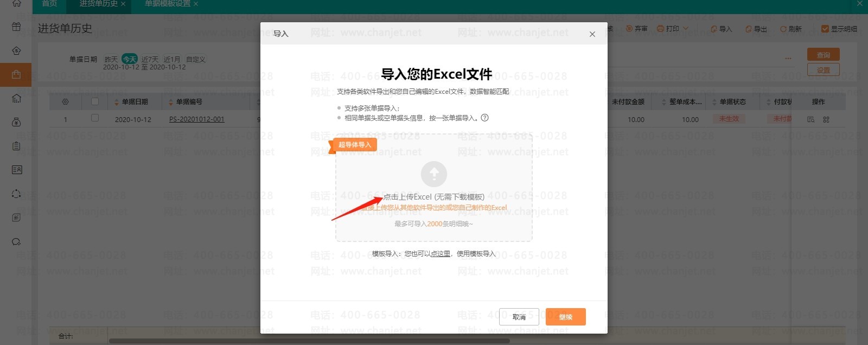Open the circular refresh-style sidebar icon
Screen dimensions: 868x345
pos(16,194)
